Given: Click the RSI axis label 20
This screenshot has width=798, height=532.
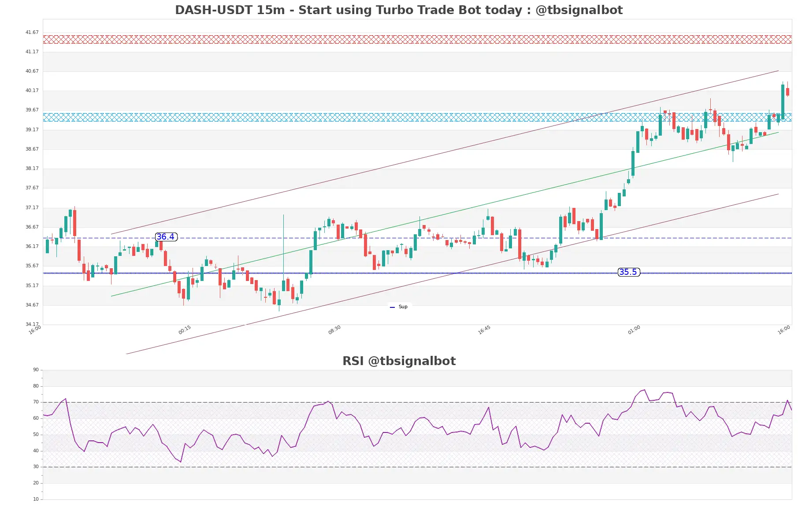Looking at the screenshot, I should click(36, 483).
